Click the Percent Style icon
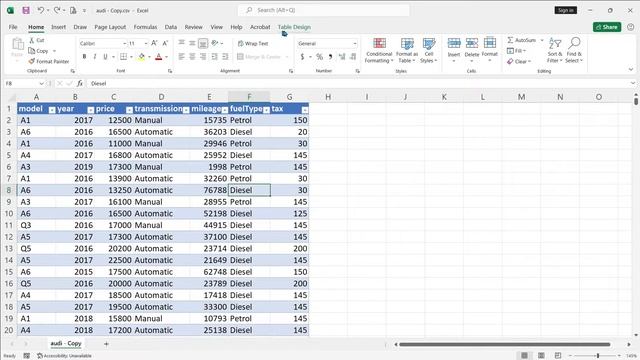This screenshot has width=640, height=360. (319, 57)
